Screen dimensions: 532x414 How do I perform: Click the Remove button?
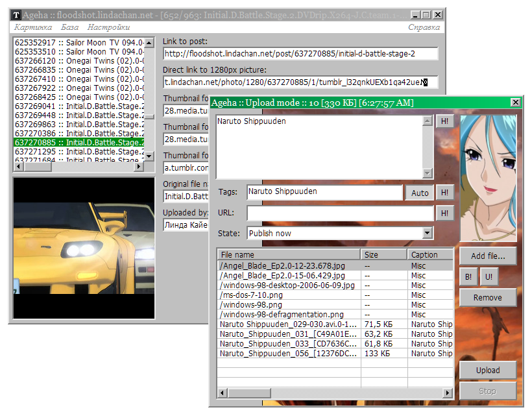(x=488, y=297)
